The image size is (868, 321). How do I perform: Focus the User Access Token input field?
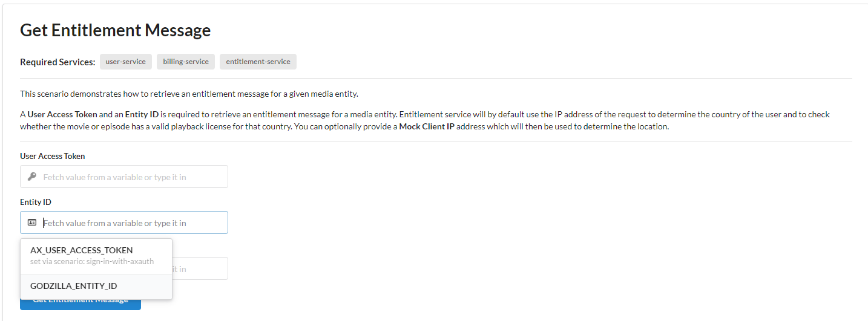[x=133, y=177]
